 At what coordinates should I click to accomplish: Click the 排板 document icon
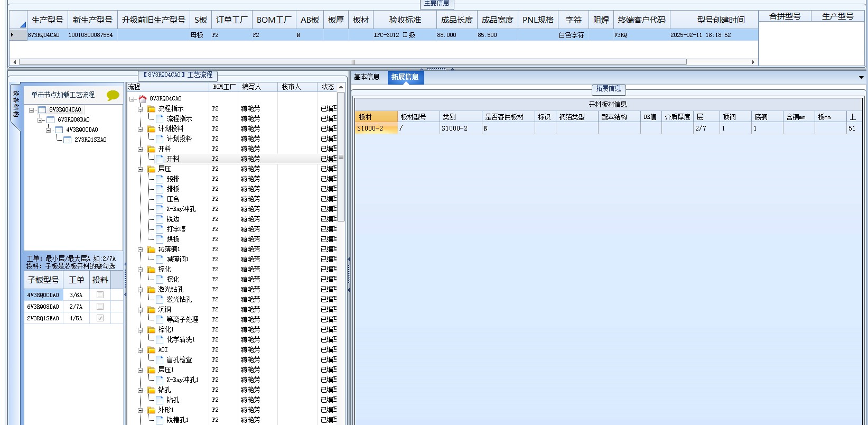[160, 189]
